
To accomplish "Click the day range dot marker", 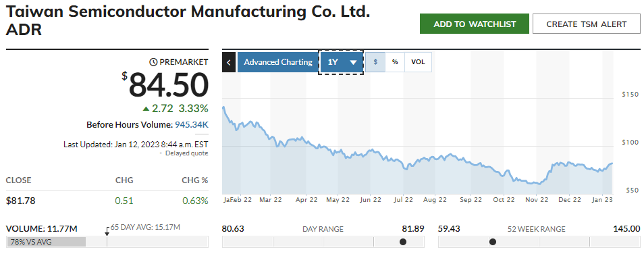I will [x=403, y=242].
